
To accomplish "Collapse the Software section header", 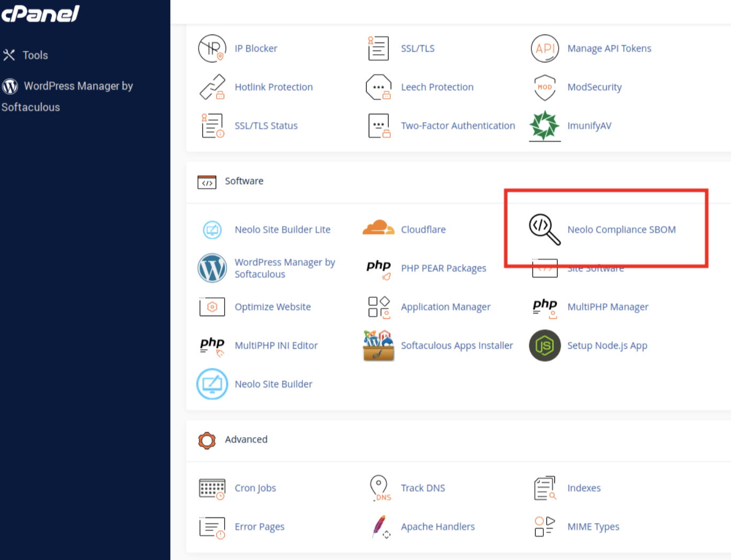I will 244,181.
